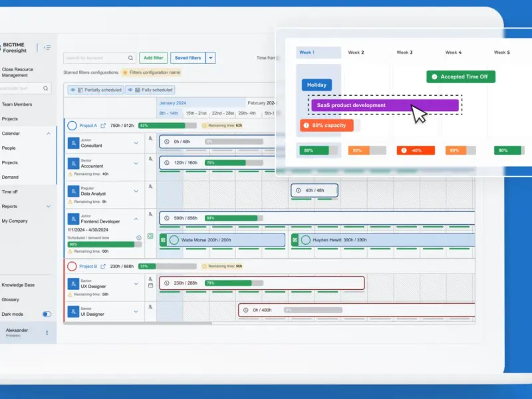Click Project A progress bar
Screen dimensions: 532x399
coord(168,126)
